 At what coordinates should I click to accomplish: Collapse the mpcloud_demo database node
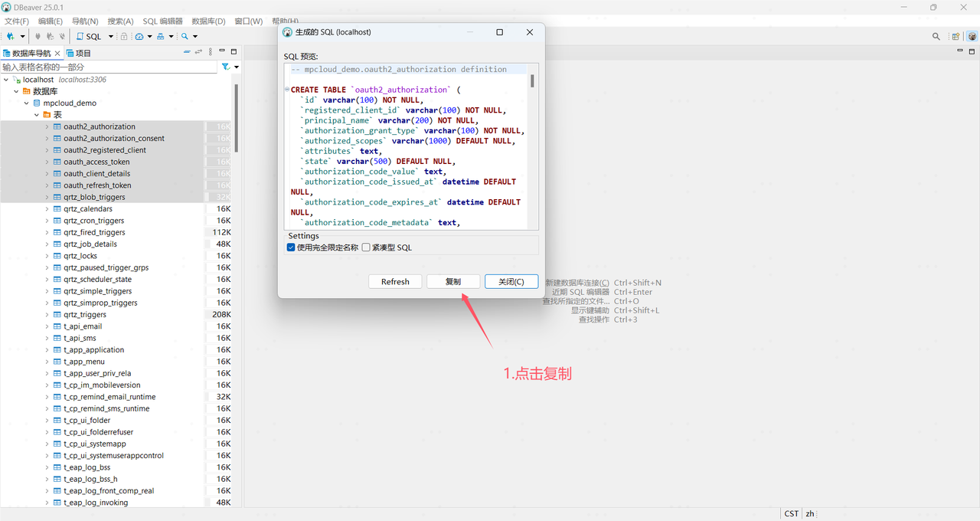(27, 103)
